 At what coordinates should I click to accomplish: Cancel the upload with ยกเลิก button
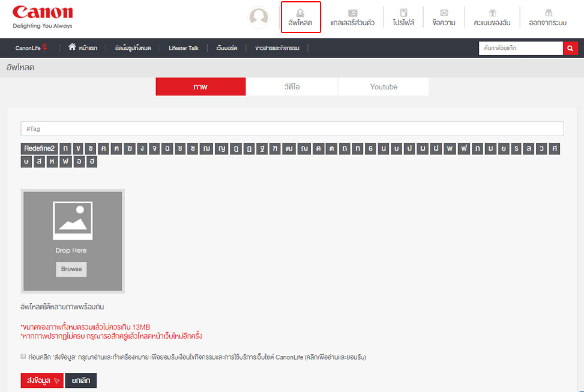coord(80,381)
